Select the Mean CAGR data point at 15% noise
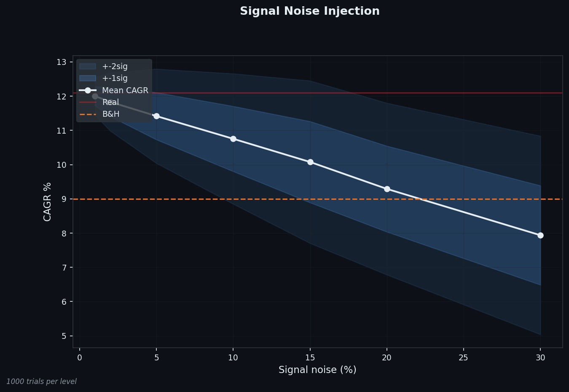The width and height of the screenshot is (569, 392). coord(310,162)
